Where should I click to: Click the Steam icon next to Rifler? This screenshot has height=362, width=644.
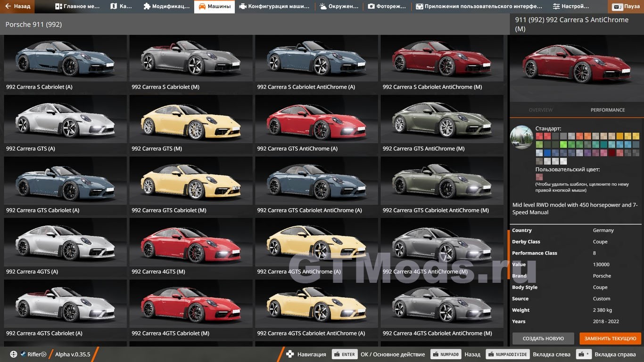pos(23,354)
